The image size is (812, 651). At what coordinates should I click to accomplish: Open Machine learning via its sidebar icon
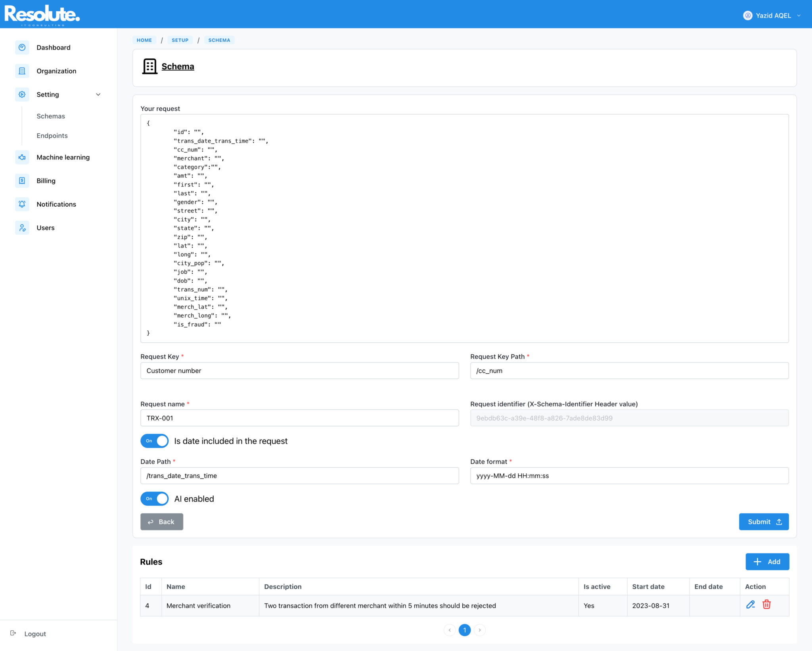22,157
